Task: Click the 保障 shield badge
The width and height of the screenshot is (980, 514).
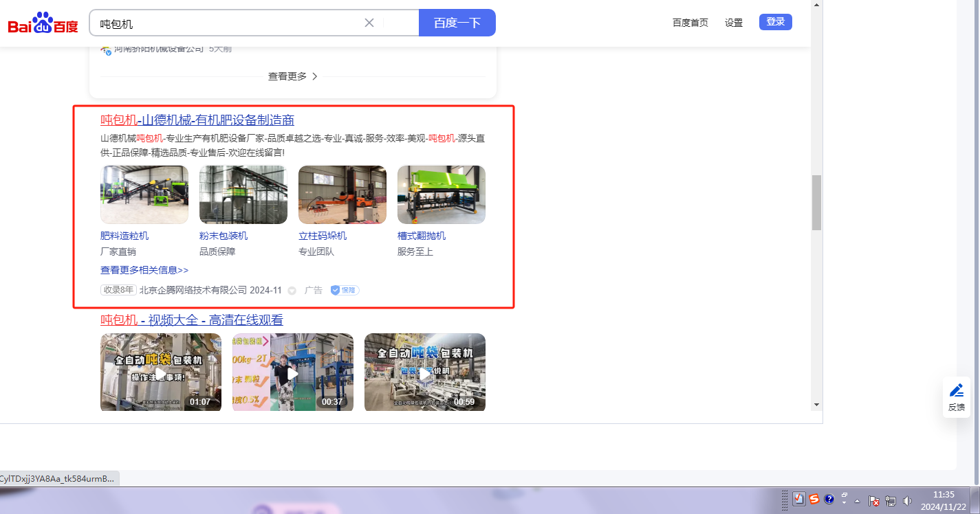Action: coord(345,290)
